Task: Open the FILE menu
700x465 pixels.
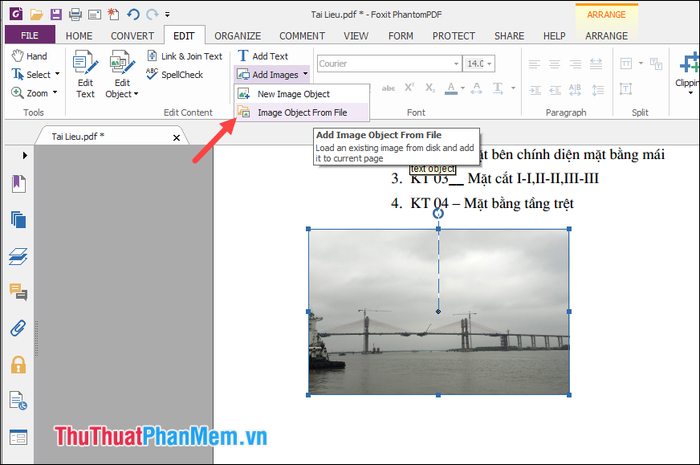Action: [x=29, y=35]
